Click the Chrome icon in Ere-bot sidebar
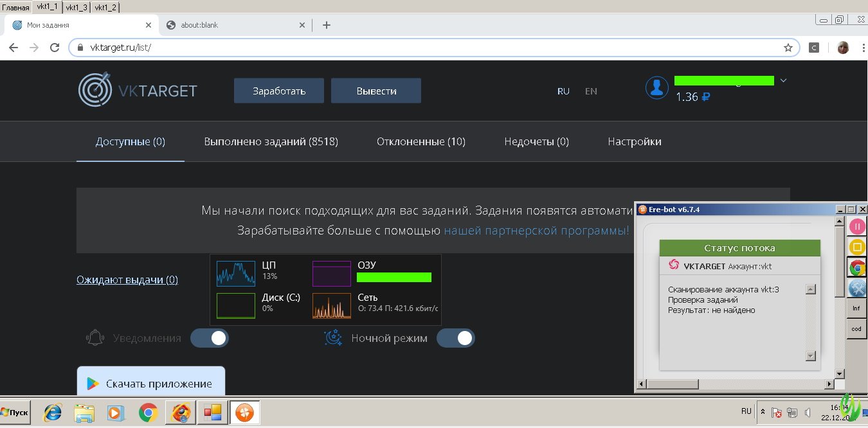This screenshot has width=868, height=428. click(x=857, y=268)
